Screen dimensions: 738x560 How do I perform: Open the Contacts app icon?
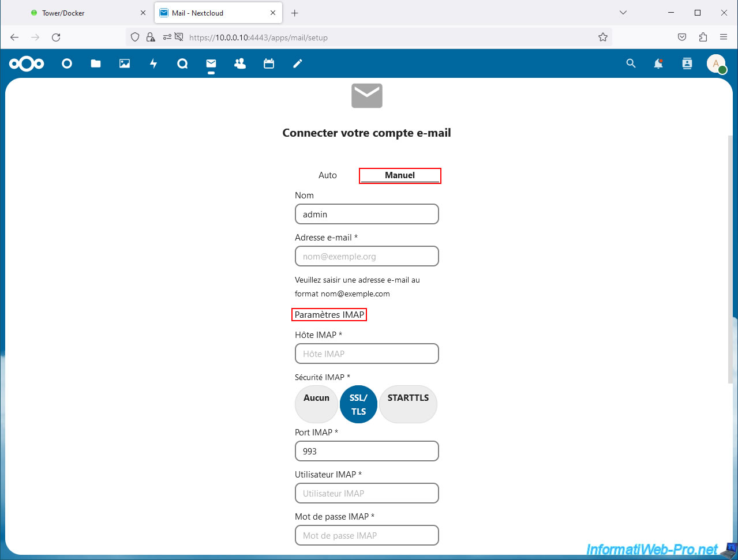(x=240, y=63)
